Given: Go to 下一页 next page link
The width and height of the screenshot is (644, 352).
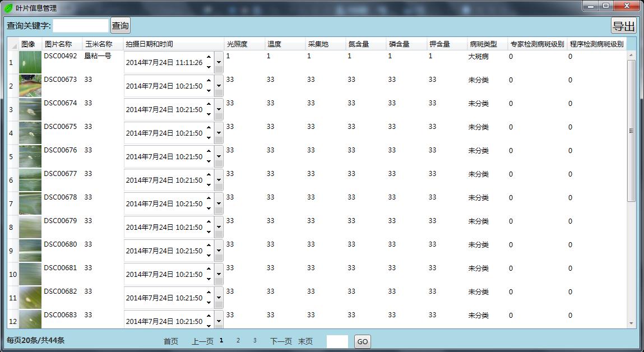Looking at the screenshot, I should click(x=281, y=341).
